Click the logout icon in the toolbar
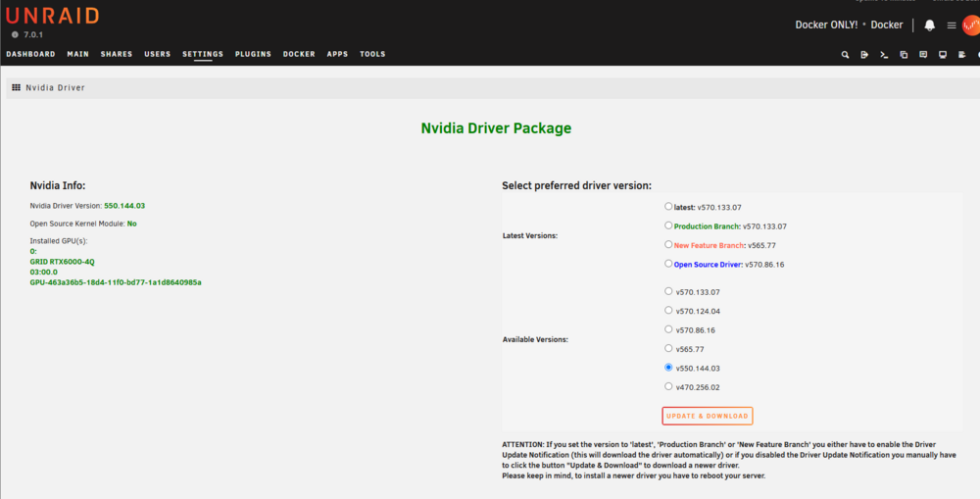Image resolution: width=980 pixels, height=499 pixels. [x=864, y=55]
